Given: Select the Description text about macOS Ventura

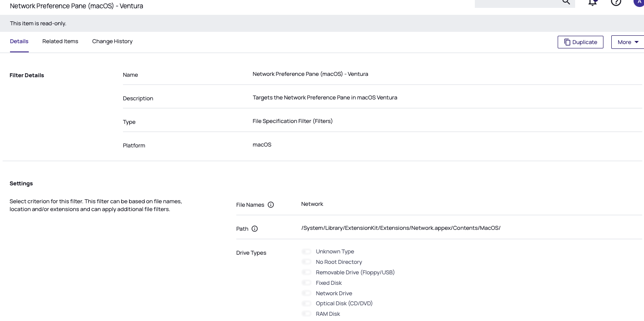Looking at the screenshot, I should 325,98.
